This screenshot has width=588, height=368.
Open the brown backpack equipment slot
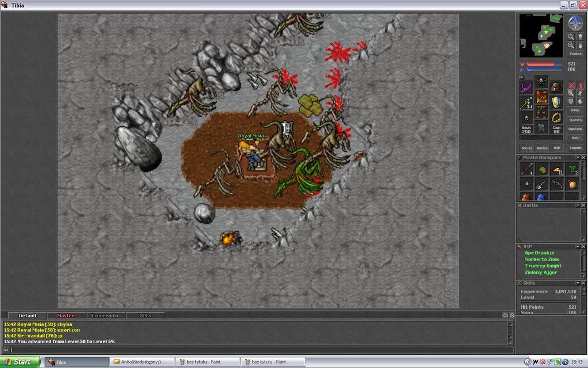coord(556,87)
